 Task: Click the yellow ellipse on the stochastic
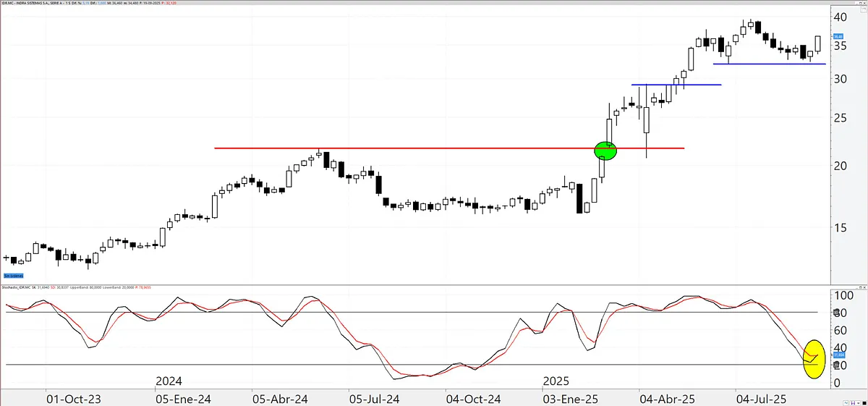[814, 360]
